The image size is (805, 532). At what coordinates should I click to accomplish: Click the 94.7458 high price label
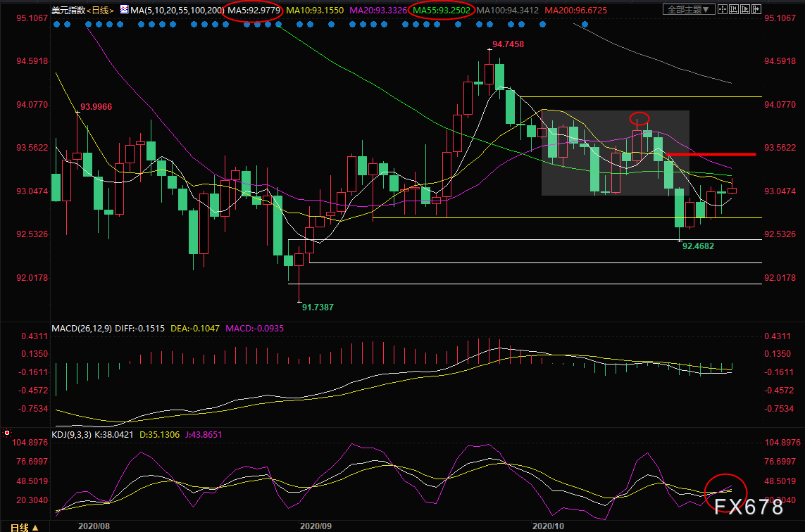[508, 44]
